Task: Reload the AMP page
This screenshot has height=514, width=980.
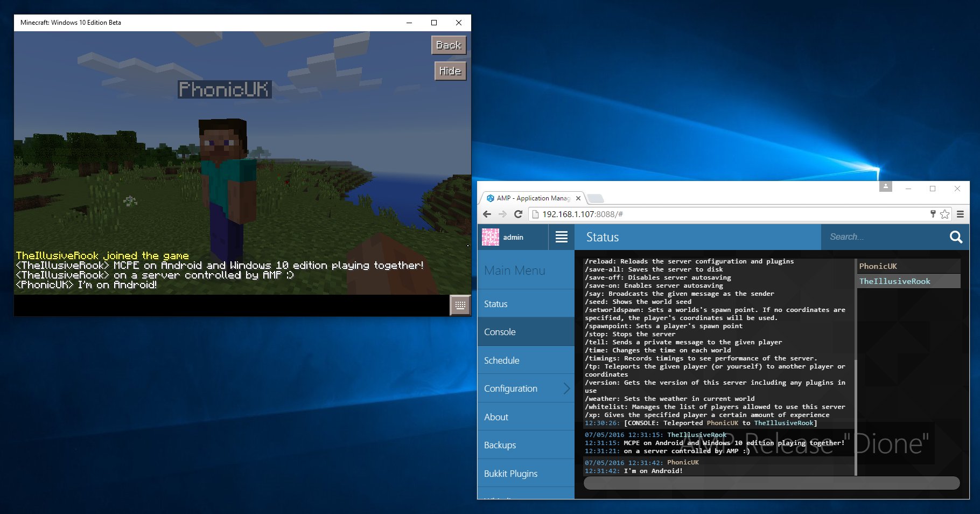Action: tap(518, 214)
